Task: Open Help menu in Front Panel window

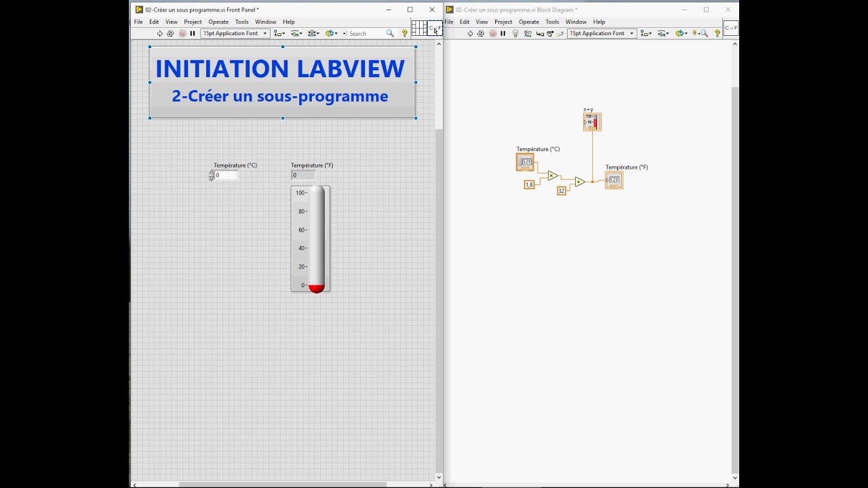Action: tap(289, 22)
